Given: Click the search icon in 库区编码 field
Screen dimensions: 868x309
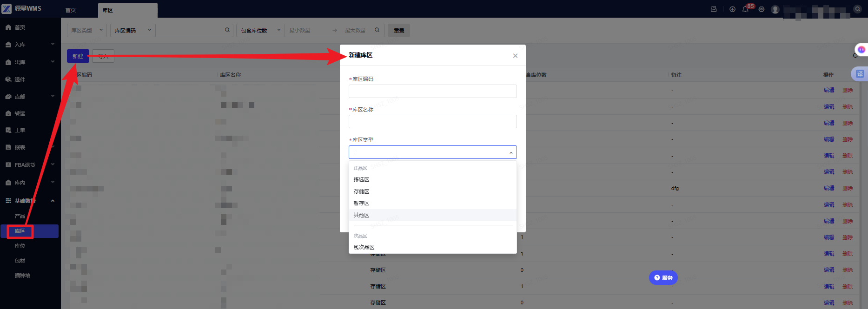Looking at the screenshot, I should [x=227, y=30].
